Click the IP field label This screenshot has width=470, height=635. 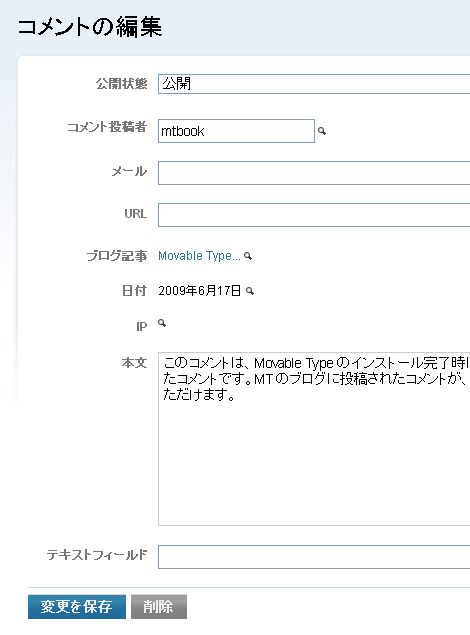142,326
